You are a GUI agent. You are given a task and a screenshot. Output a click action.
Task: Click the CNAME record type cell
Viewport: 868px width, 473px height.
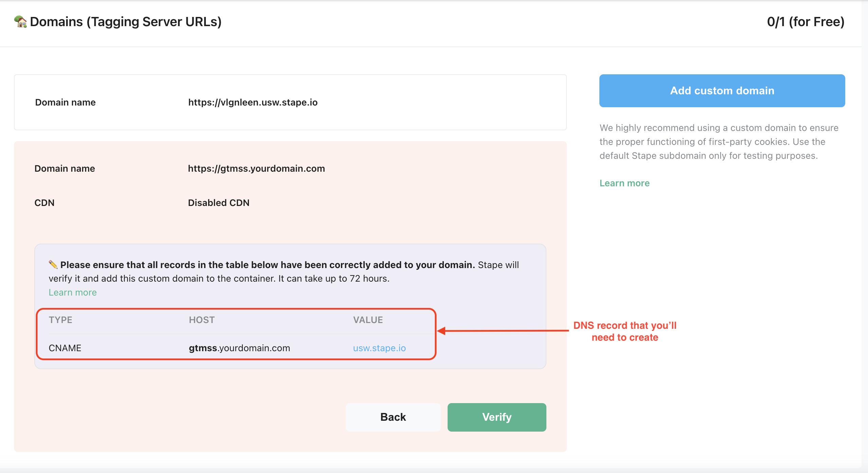[x=65, y=348]
